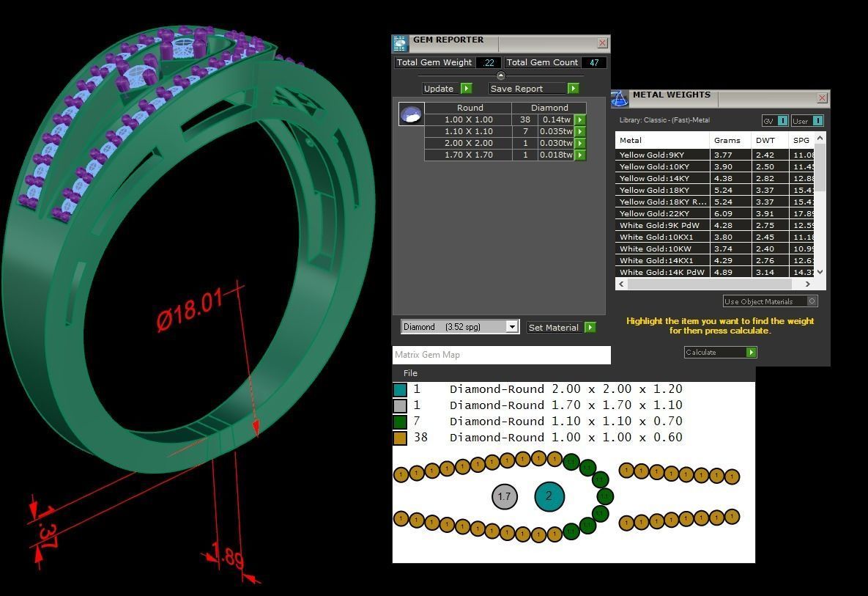Click scroll left arrow in metal list

621,284
